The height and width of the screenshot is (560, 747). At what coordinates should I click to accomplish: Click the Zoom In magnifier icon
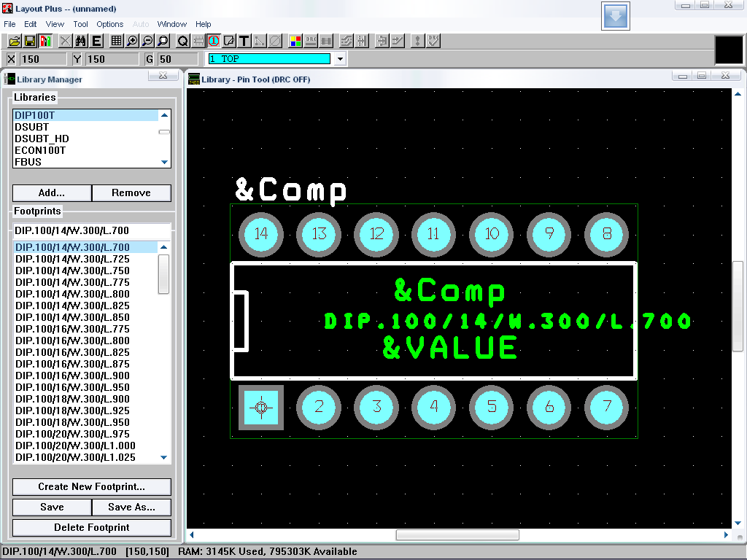132,41
